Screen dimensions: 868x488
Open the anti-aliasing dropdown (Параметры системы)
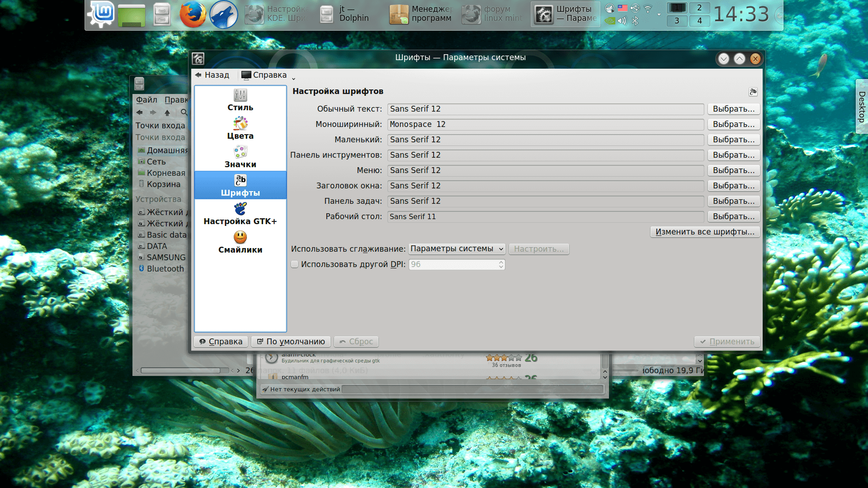457,249
